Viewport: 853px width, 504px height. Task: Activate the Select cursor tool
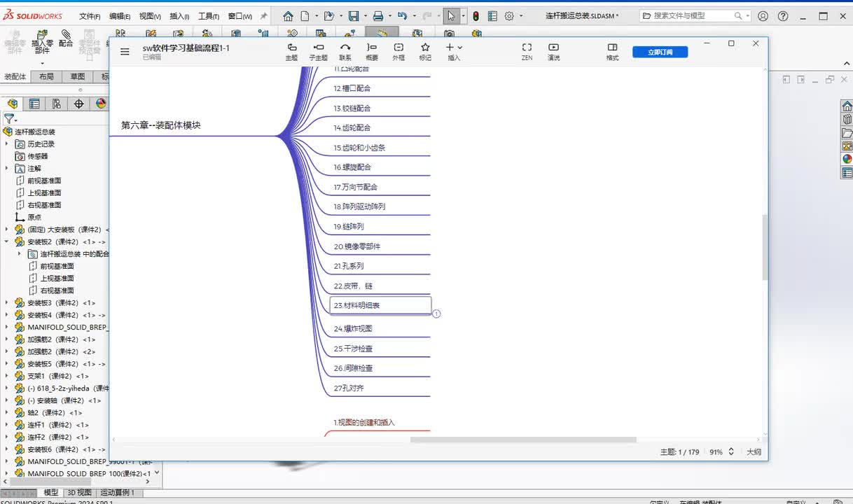tap(452, 15)
